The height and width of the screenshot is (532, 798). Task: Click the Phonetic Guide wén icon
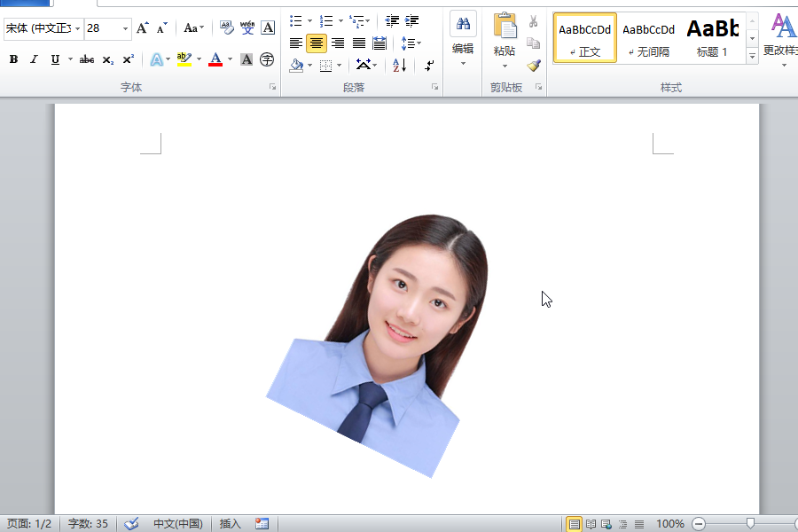pyautogui.click(x=247, y=28)
